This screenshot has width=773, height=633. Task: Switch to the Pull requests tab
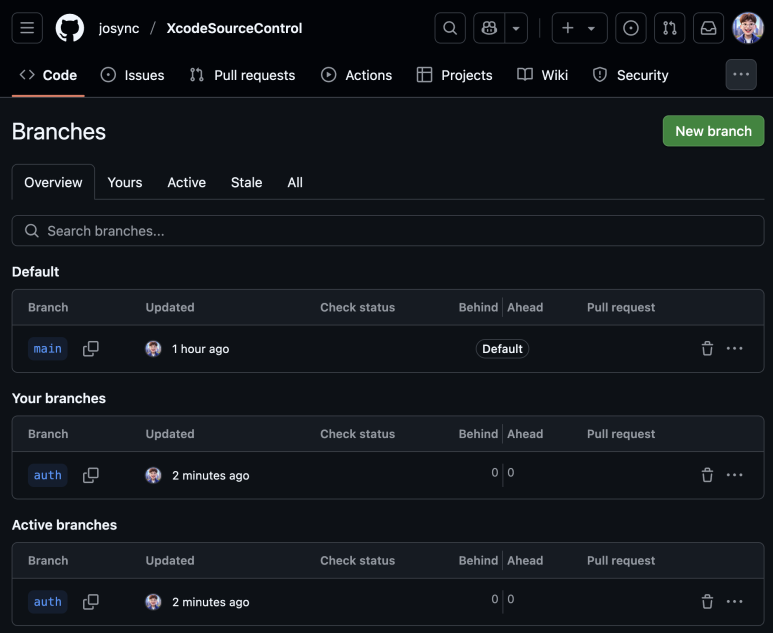coord(243,75)
